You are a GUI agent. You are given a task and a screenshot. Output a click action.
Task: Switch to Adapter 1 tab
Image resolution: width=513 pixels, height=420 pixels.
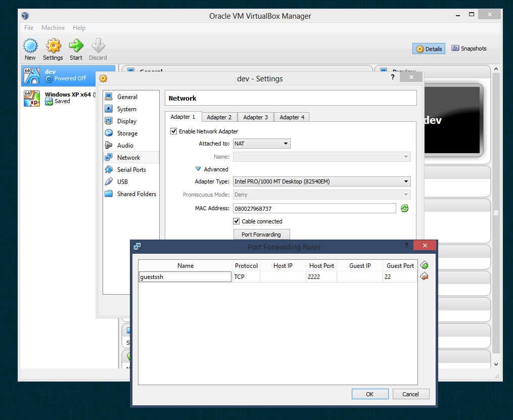coord(183,117)
